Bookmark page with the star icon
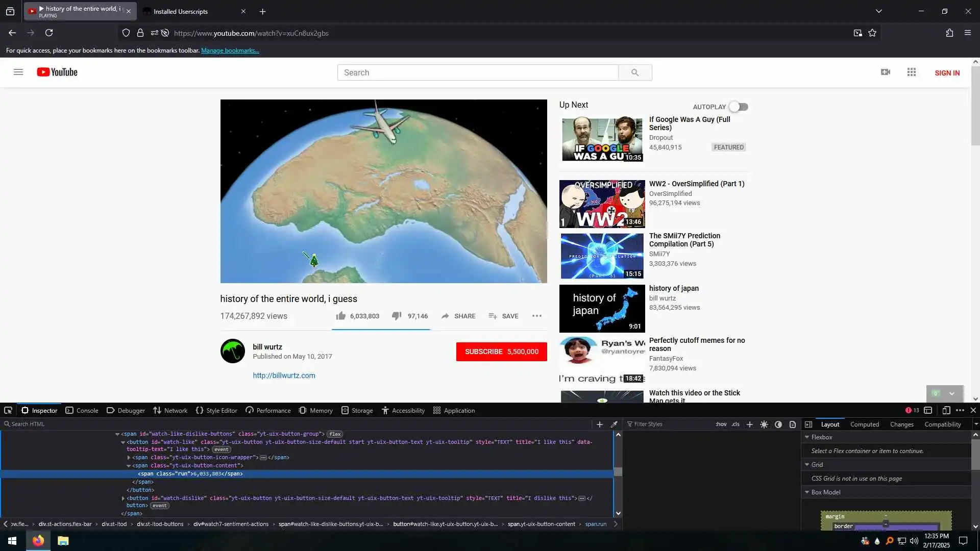980x551 pixels. 872,33
